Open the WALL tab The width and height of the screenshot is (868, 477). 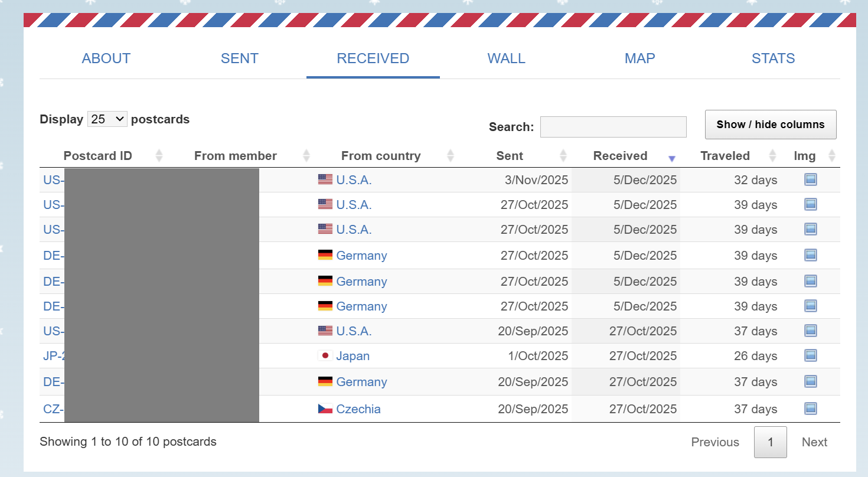coord(506,58)
